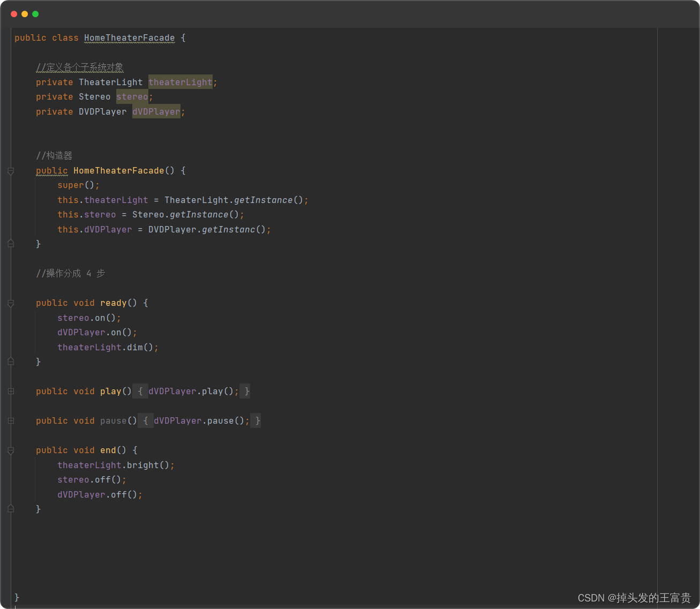Click the red close window button
Viewport: 700px width, 609px height.
14,14
